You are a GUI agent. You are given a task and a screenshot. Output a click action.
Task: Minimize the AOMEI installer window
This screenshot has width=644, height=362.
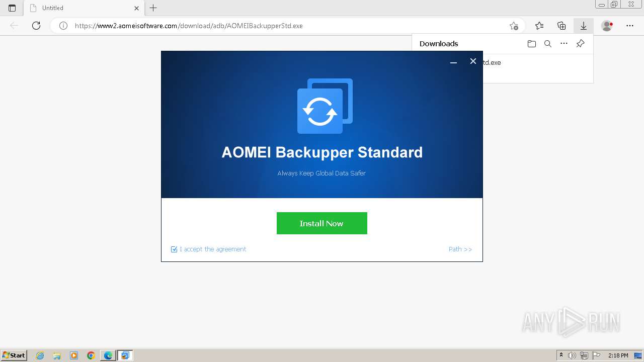click(453, 61)
